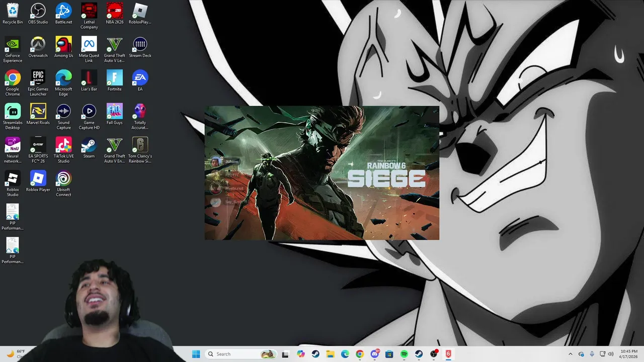This screenshot has width=644, height=362.
Task: Select the Grand Theft Auto V Enhanced icon
Action: pyautogui.click(x=115, y=150)
